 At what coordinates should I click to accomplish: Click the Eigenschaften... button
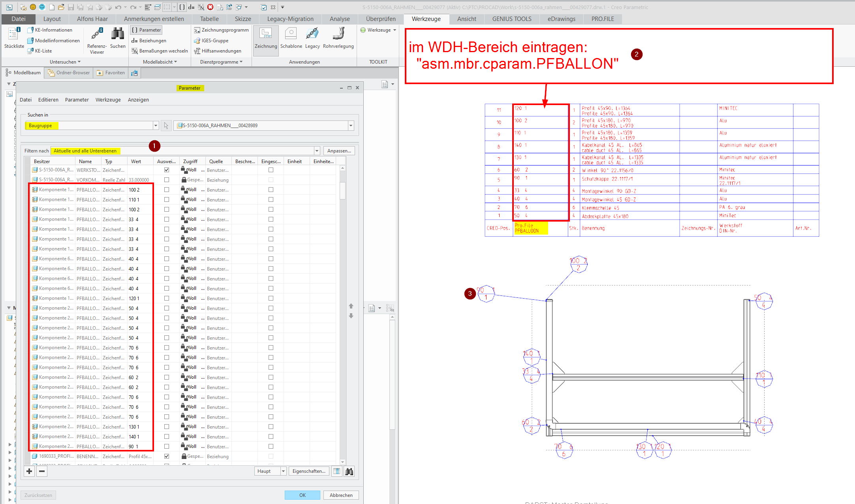point(309,471)
